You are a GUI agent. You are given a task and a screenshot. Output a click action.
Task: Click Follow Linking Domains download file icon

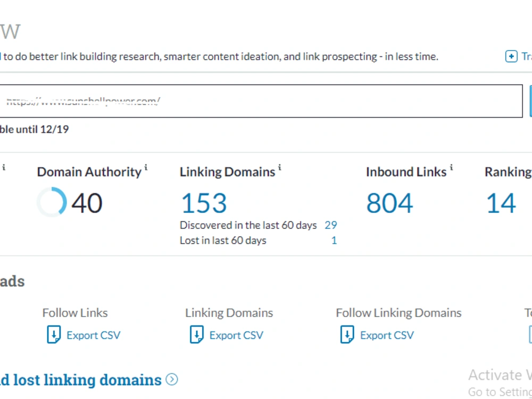(x=347, y=335)
